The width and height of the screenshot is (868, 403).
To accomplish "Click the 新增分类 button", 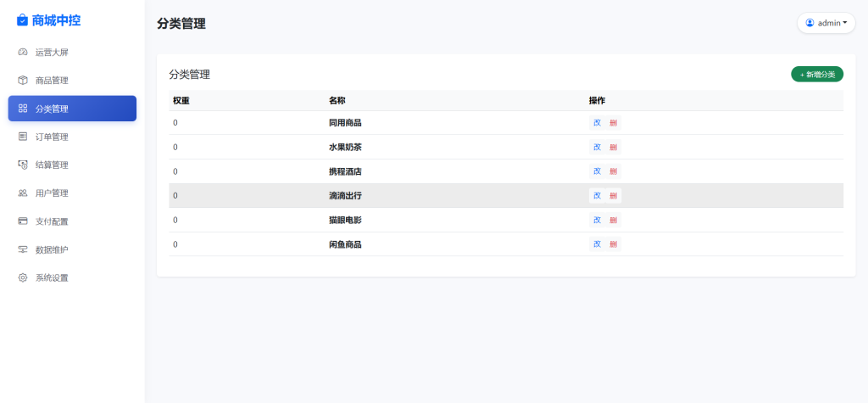I will click(x=817, y=75).
